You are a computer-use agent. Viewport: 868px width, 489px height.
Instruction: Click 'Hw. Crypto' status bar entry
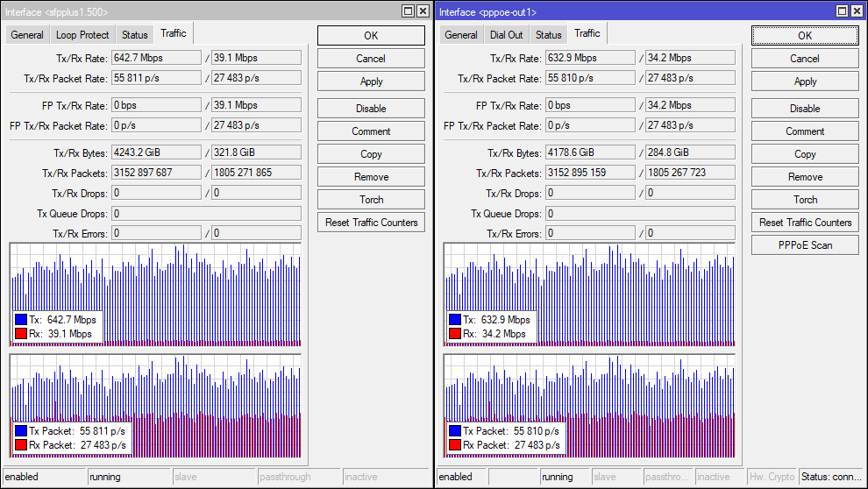[772, 477]
